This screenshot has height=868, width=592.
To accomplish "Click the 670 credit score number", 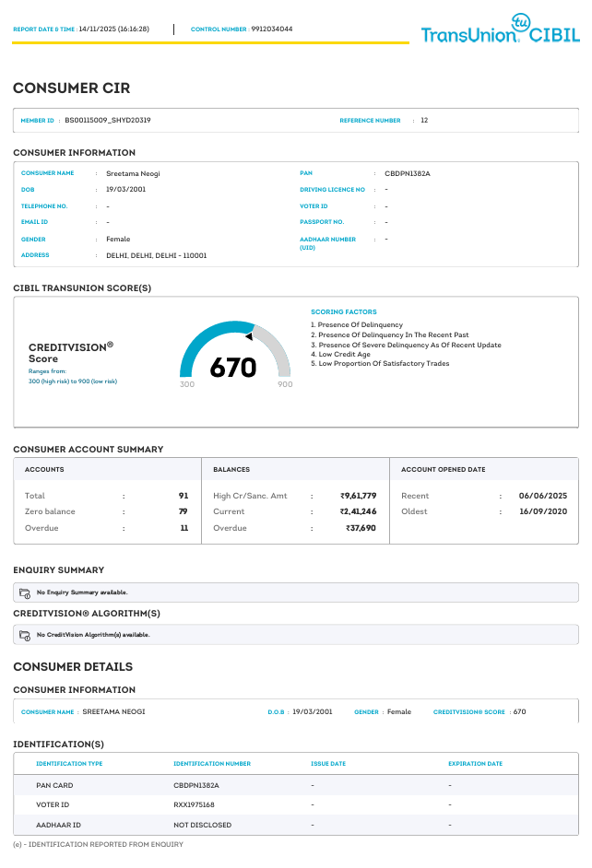I will [x=233, y=368].
